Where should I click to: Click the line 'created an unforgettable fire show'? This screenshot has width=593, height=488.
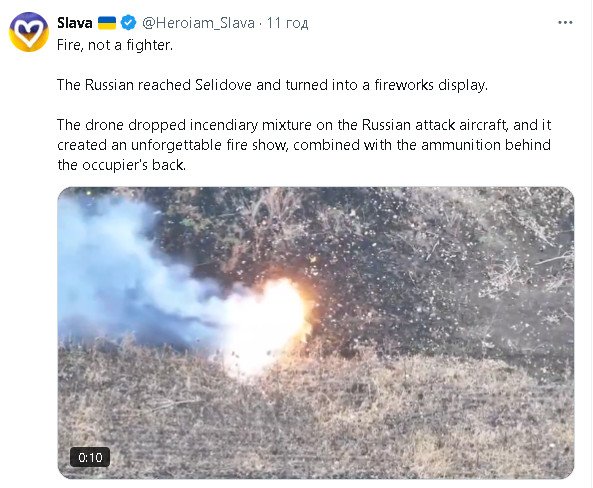coord(304,145)
